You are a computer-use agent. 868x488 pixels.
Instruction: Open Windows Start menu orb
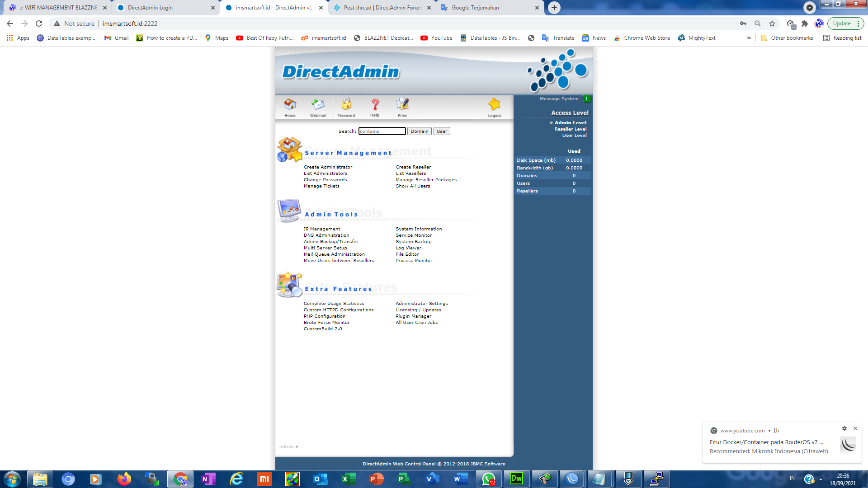[x=12, y=479]
